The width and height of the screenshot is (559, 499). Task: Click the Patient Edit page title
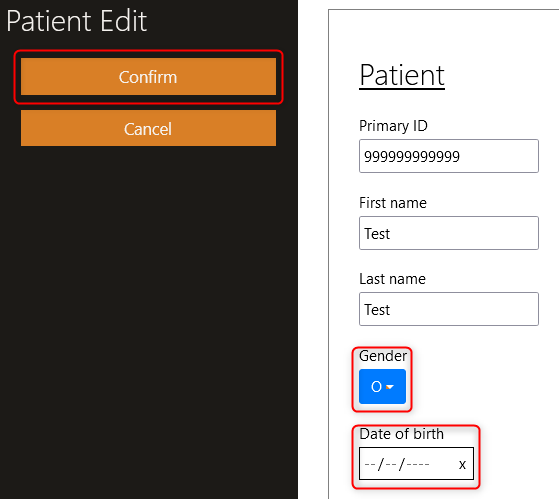pyautogui.click(x=77, y=21)
